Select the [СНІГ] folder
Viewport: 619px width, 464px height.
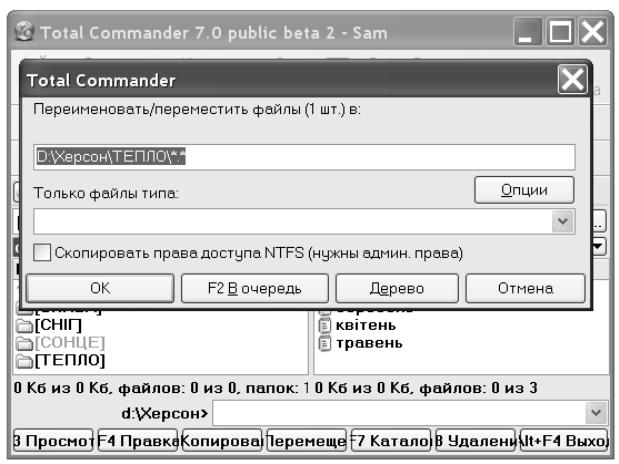coord(58,325)
